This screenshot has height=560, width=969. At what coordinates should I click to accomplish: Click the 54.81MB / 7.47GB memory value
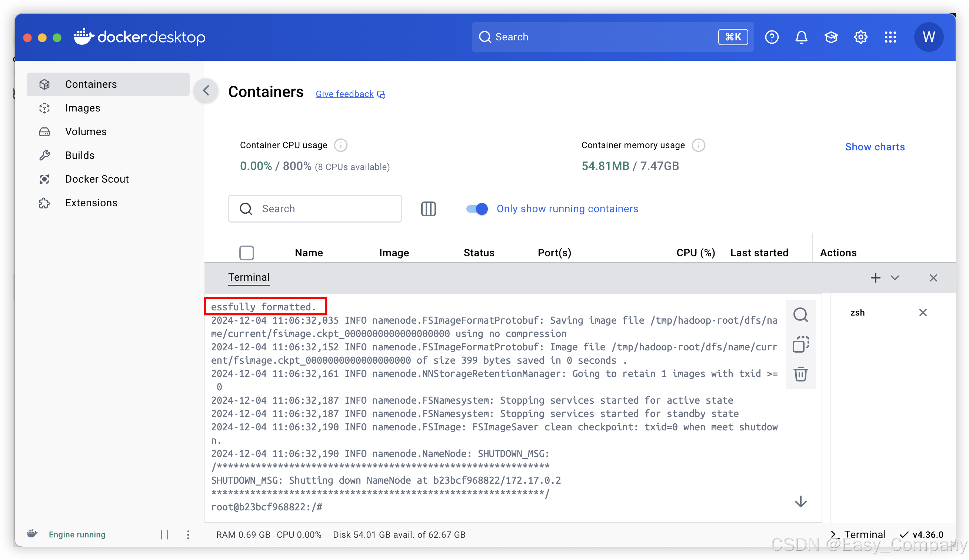630,166
